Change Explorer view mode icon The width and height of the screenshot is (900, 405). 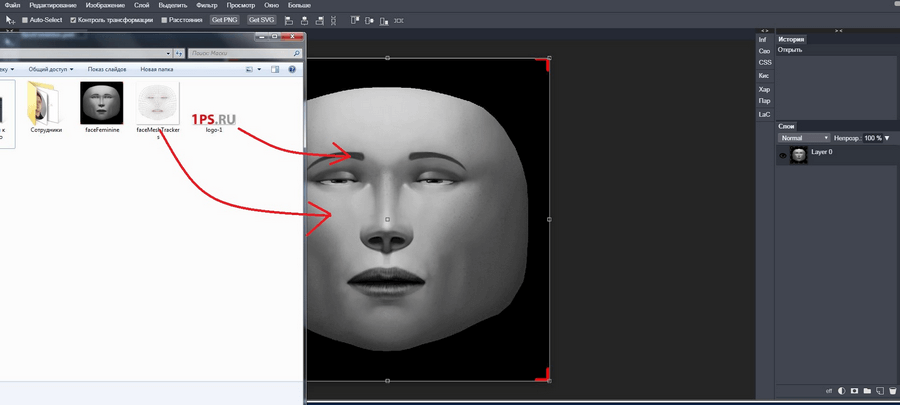point(249,69)
